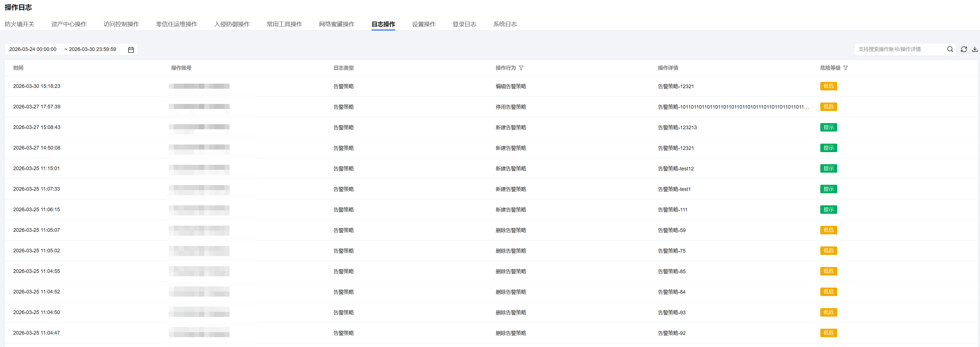Open the 网络蜜罐操作 tab

click(x=336, y=24)
